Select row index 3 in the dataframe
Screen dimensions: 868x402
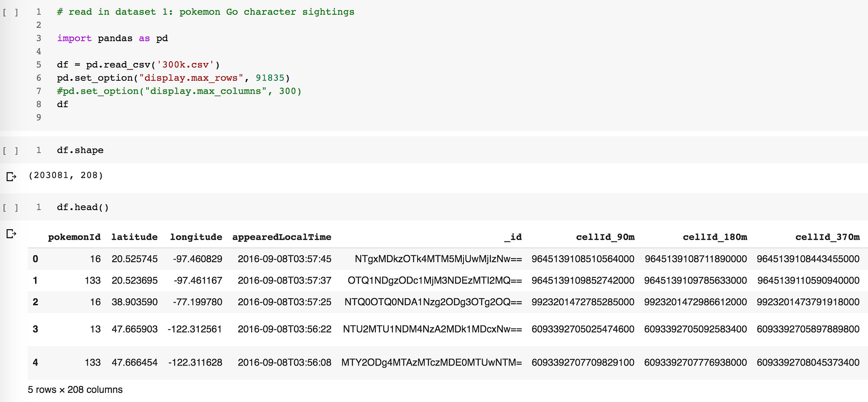tap(35, 329)
